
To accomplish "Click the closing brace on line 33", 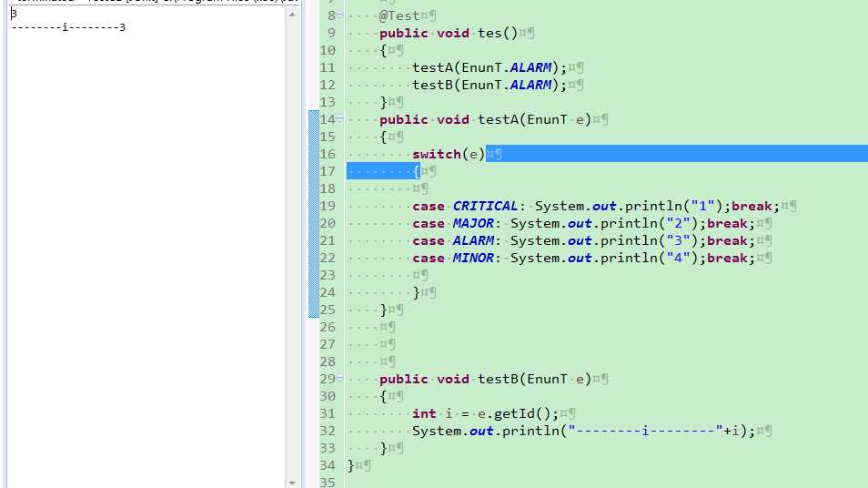I will [x=383, y=448].
